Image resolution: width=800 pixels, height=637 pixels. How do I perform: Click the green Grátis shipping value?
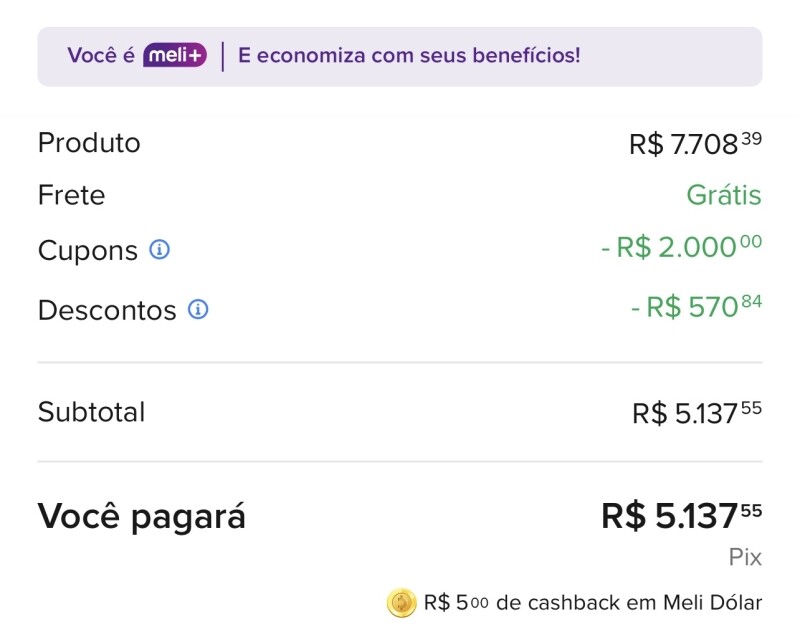[724, 195]
